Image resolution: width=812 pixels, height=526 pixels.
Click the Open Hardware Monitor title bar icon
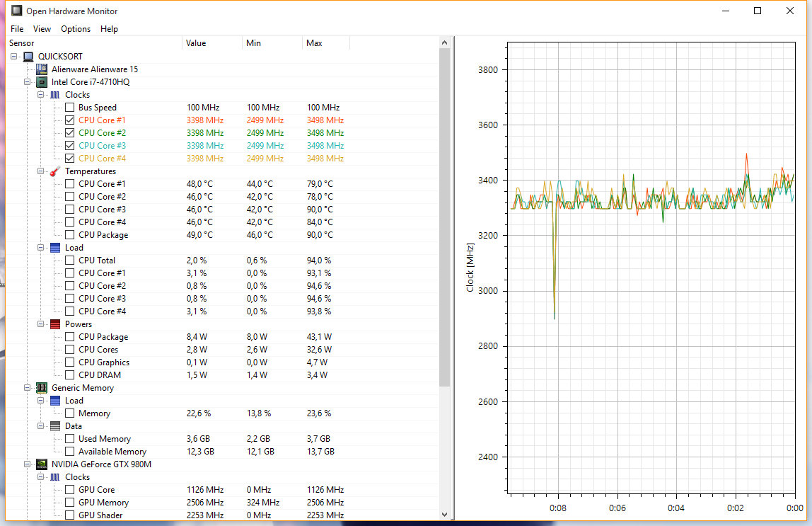[x=16, y=11]
